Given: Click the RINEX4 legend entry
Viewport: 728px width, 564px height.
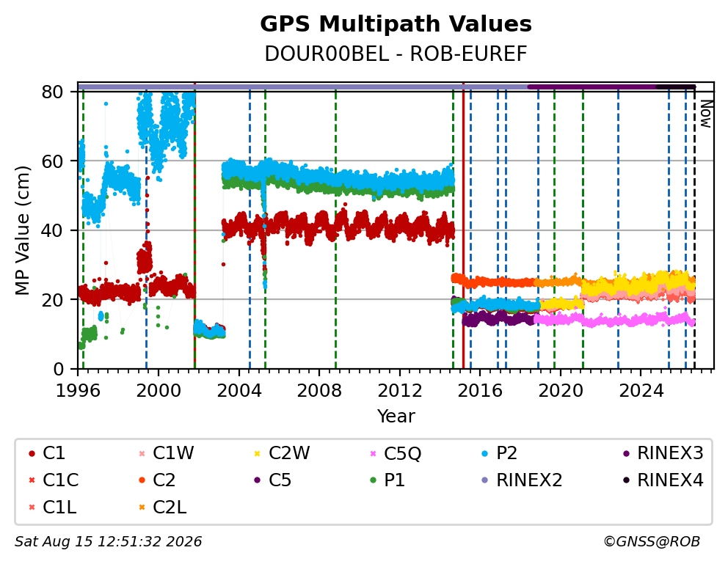Looking at the screenshot, I should pyautogui.click(x=663, y=480).
